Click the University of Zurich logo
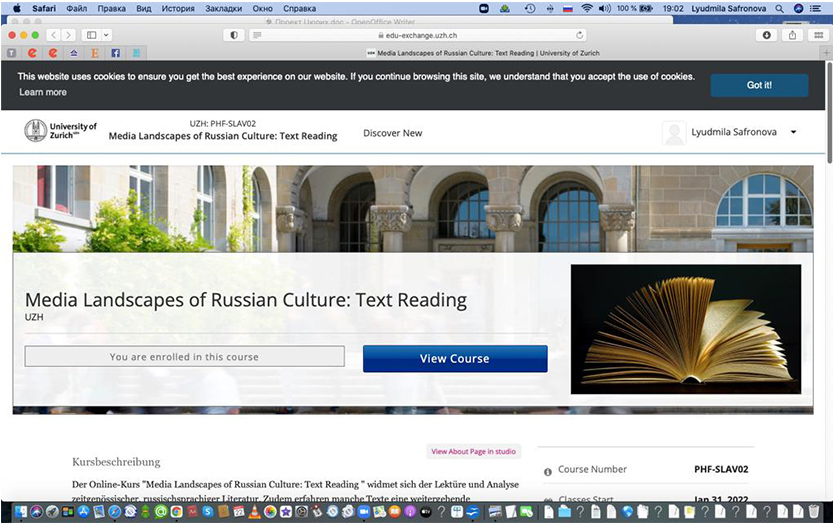The width and height of the screenshot is (833, 525). 60,131
